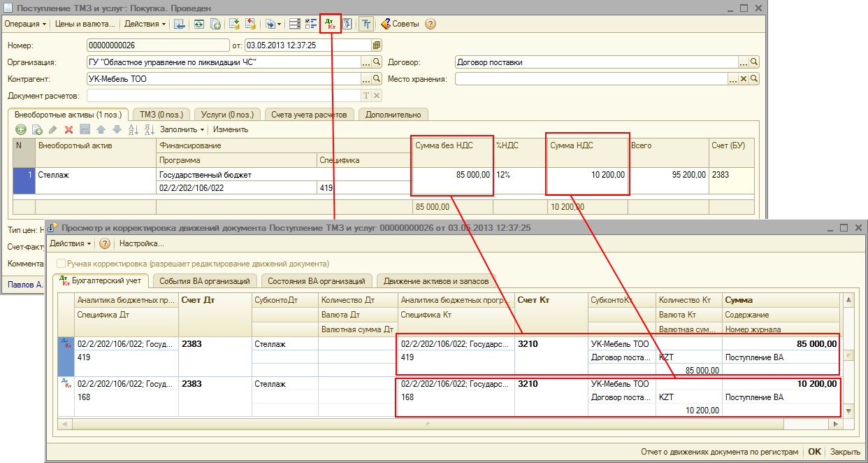This screenshot has width=868, height=463.
Task: Open the Операция dropdown menu
Action: (25, 24)
